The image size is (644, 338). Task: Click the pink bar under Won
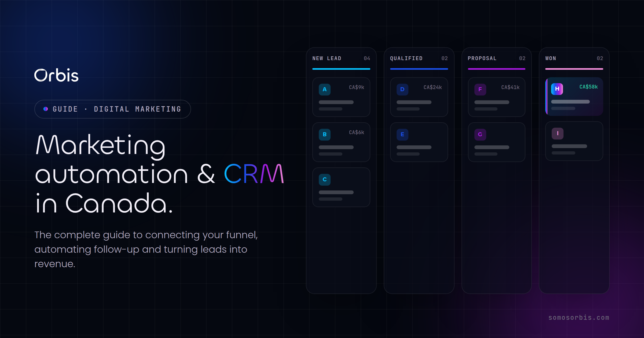574,69
